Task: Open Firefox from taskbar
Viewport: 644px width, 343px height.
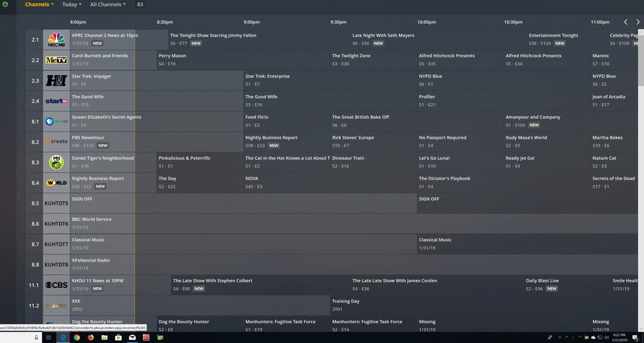Action: (91, 338)
